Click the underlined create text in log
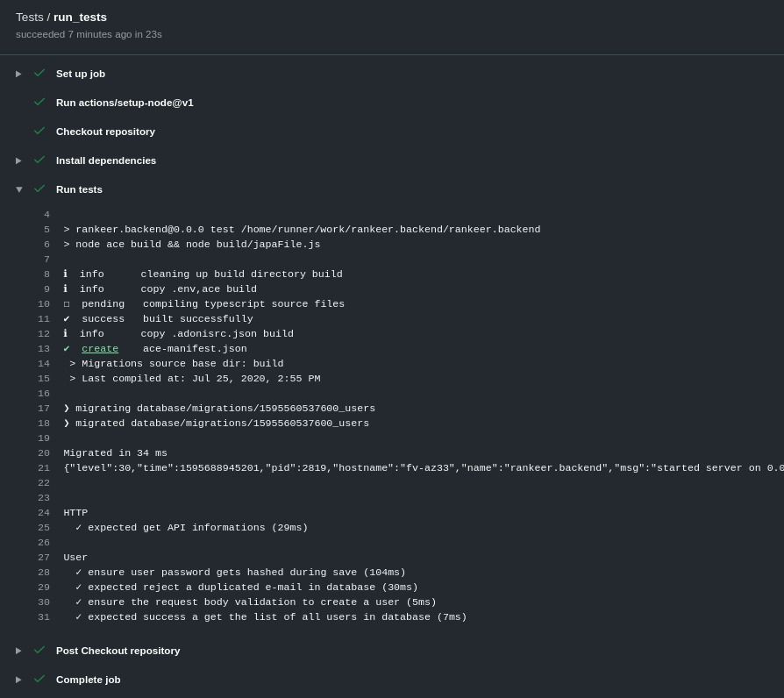Viewport: 784px width, 698px height. coord(100,348)
